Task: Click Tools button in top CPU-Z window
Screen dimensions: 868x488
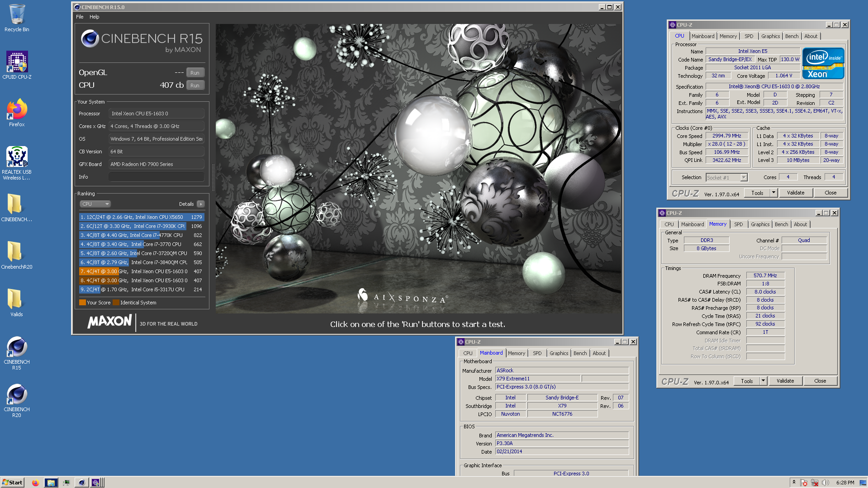Action: pos(757,193)
